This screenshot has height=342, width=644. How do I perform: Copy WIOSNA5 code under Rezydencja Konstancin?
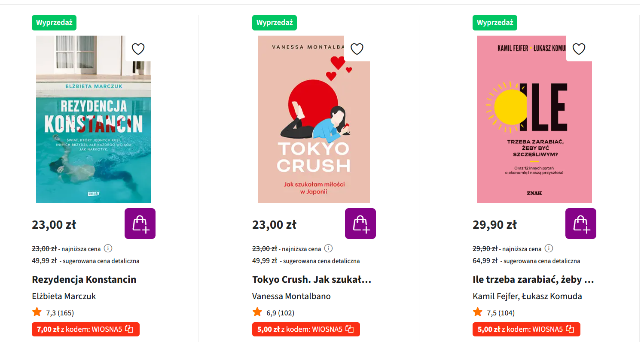tap(129, 329)
